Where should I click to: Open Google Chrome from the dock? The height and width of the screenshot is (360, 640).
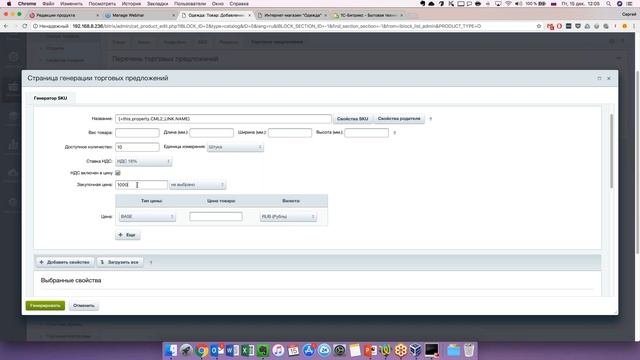coord(202,350)
